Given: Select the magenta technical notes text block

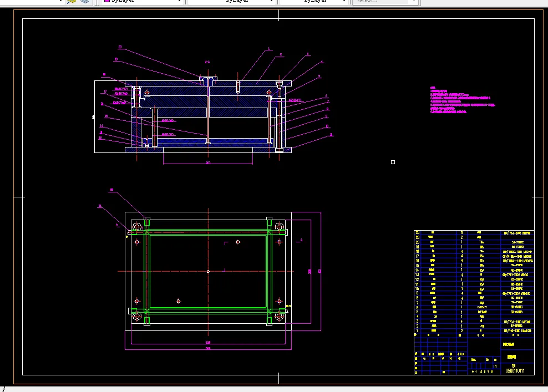Looking at the screenshot, I should pos(462,100).
